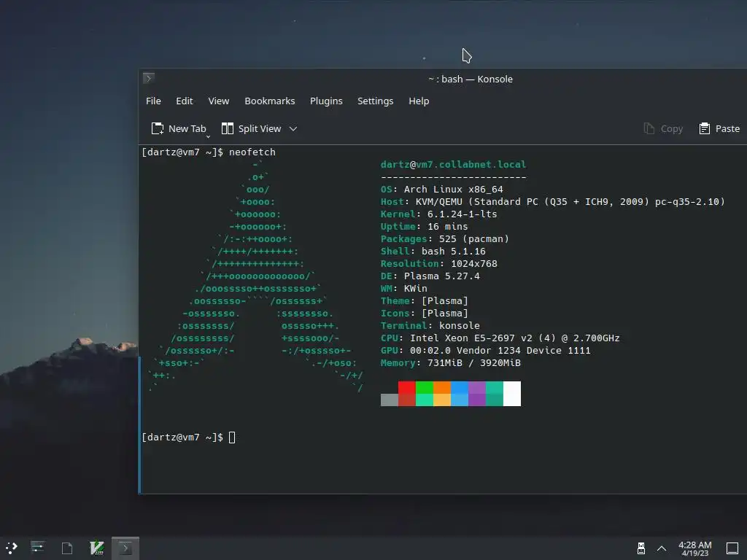The height and width of the screenshot is (560, 747).
Task: Open the Help menu
Action: point(419,101)
